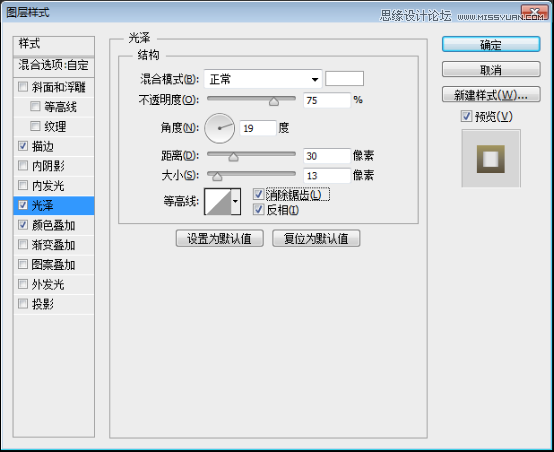Open the 混合模式 dropdown

[x=263, y=79]
